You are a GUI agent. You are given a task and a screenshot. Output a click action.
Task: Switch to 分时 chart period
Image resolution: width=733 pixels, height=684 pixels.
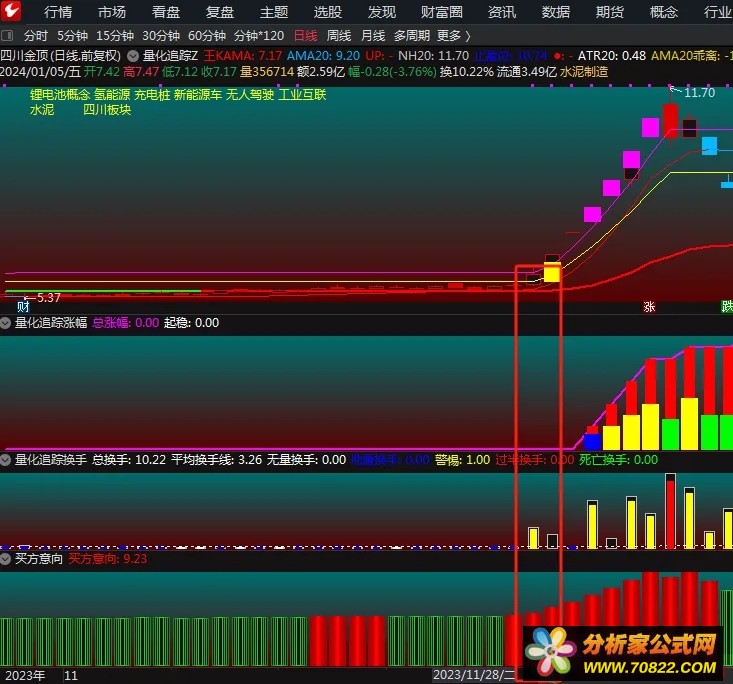[x=36, y=36]
